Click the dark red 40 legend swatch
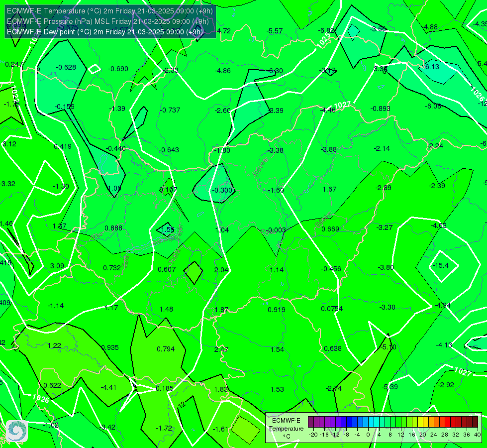This screenshot has height=448, width=487. pos(475,422)
